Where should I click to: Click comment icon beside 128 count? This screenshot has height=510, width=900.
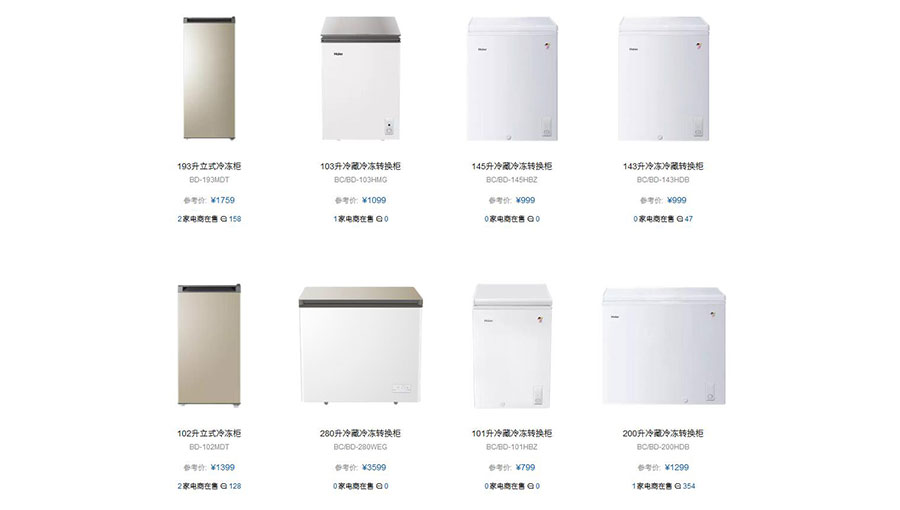224,486
